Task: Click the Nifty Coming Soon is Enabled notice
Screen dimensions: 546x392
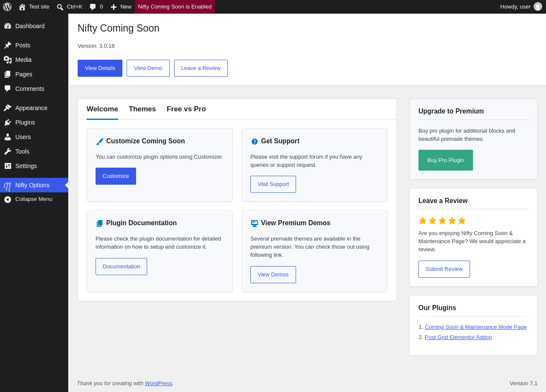Action: pos(175,7)
